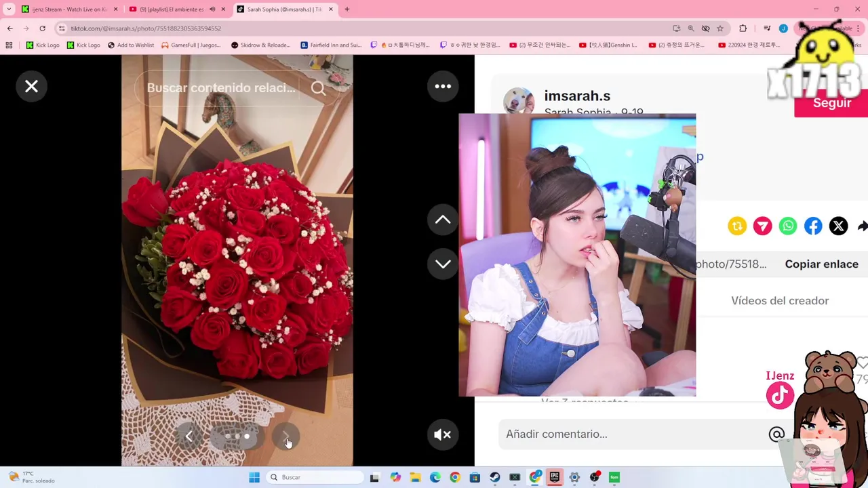Viewport: 868px width, 488px height.
Task: Share the post to Facebook
Action: [813, 226]
